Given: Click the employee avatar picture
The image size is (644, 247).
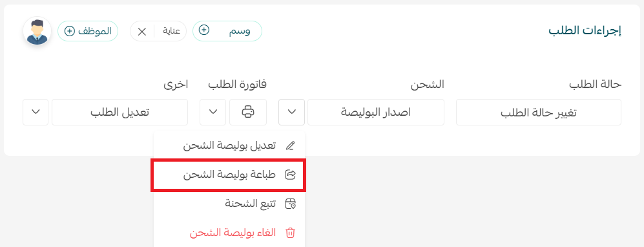Looking at the screenshot, I should [x=37, y=31].
